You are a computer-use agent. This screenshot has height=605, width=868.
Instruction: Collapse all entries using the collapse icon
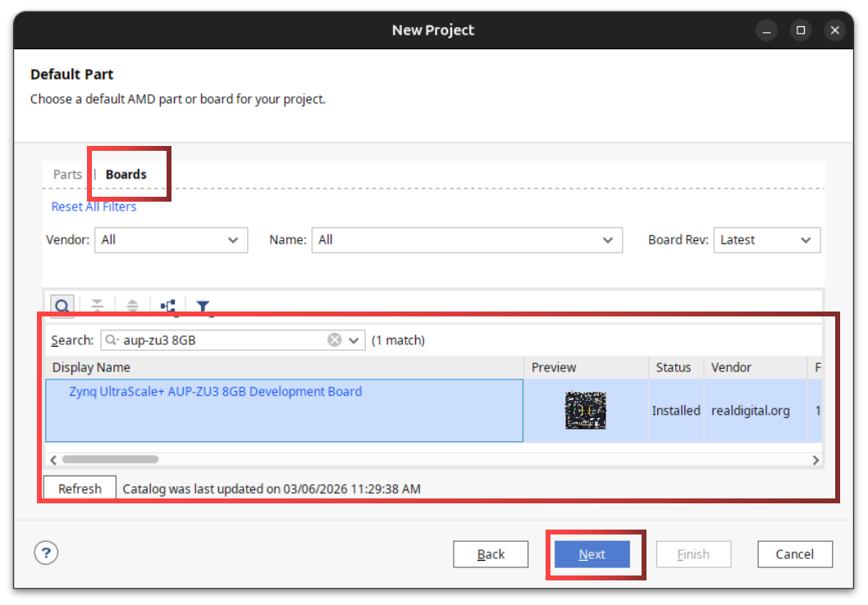(98, 306)
